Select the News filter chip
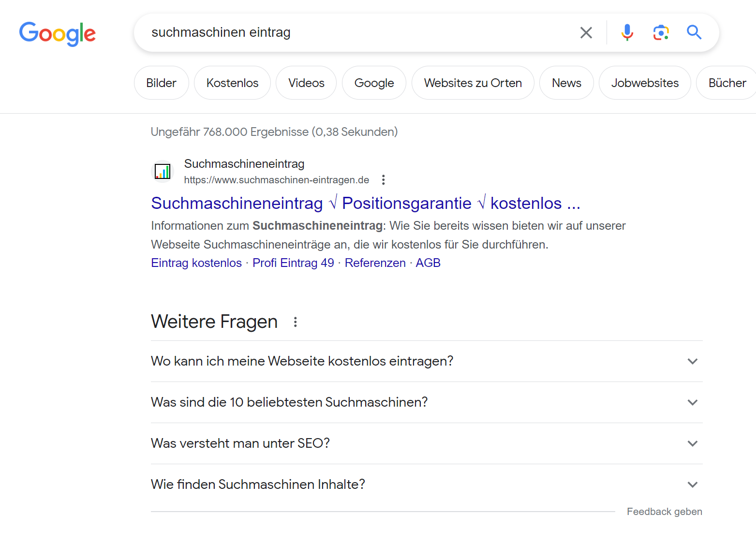Screen dimensions: 756x544 click(566, 83)
